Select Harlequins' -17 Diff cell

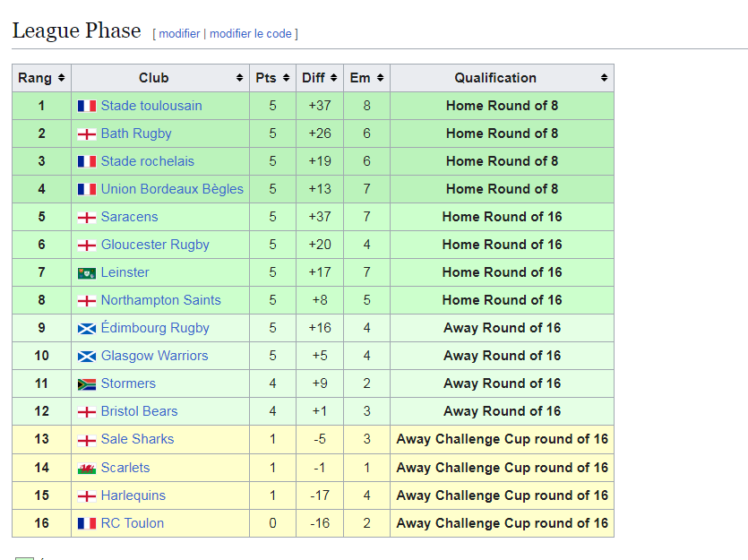(320, 495)
